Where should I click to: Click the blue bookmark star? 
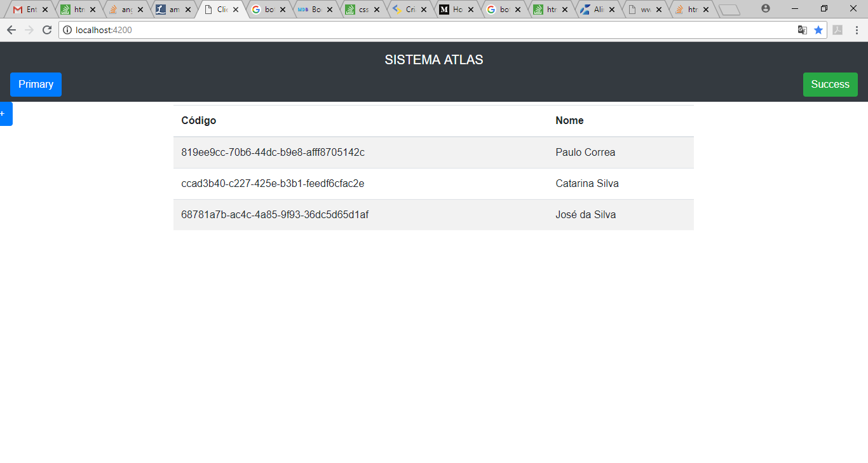(x=818, y=30)
